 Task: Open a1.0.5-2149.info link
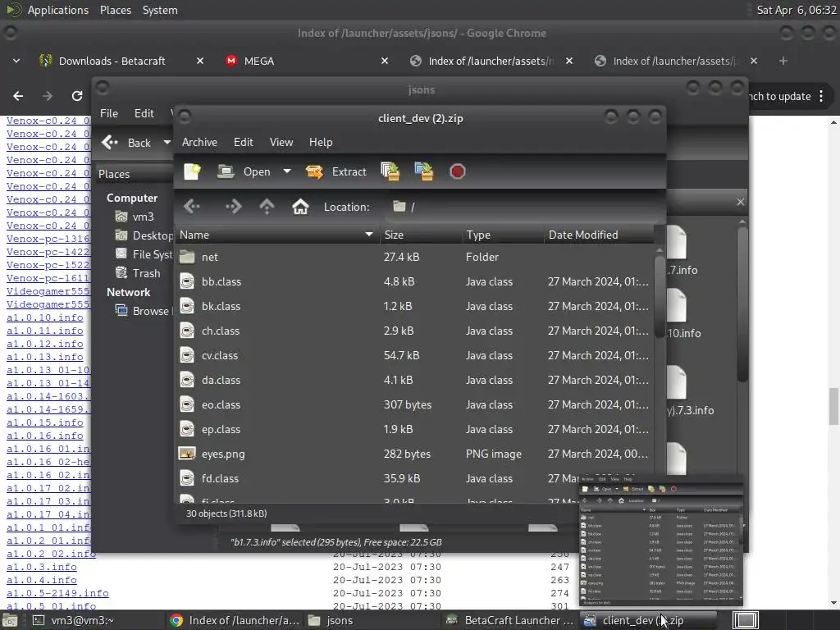click(58, 593)
